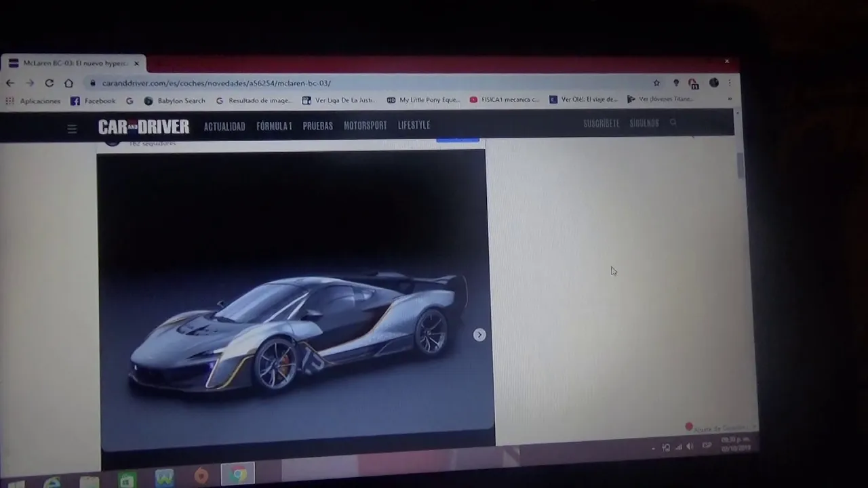The width and height of the screenshot is (868, 488).
Task: Go back with the browser back arrow
Action: pos(10,83)
